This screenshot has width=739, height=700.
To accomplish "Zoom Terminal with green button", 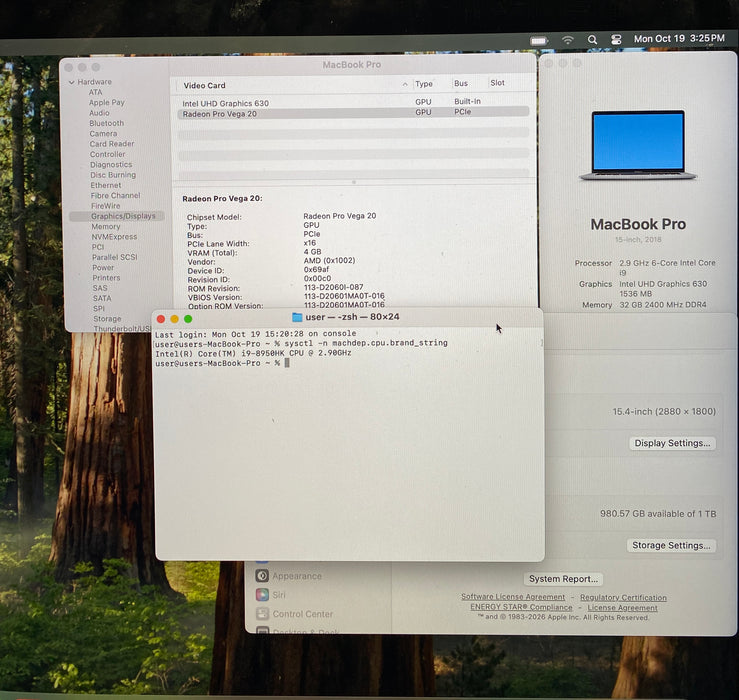I will click(x=188, y=319).
